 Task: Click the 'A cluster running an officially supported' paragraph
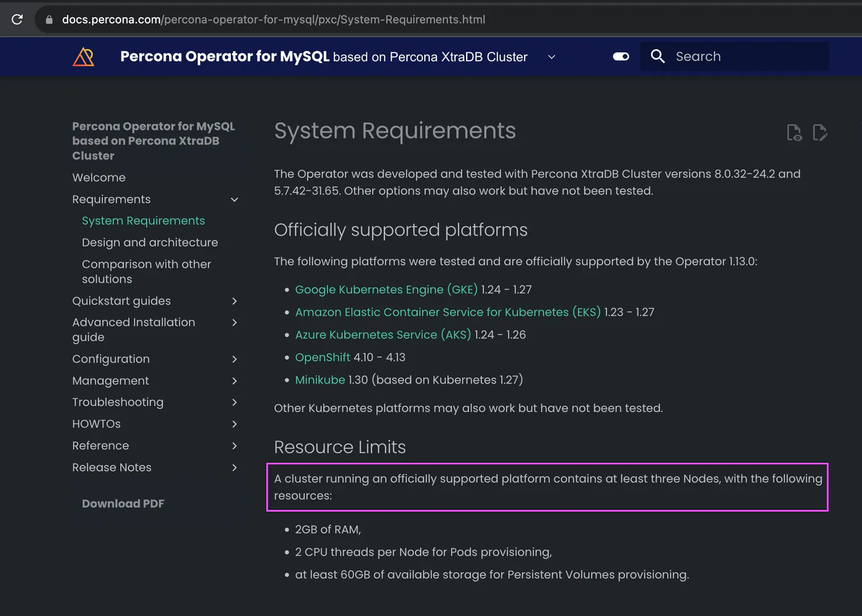[x=548, y=487]
